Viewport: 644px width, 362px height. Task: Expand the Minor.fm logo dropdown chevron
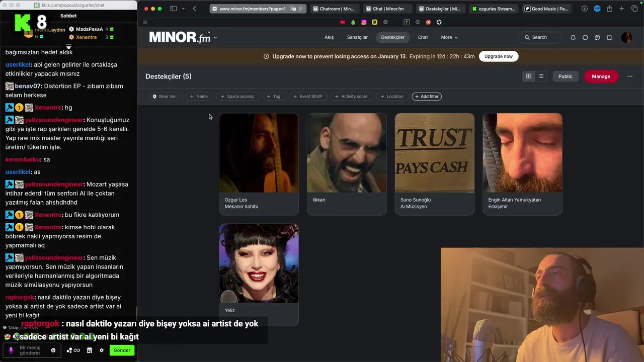(x=215, y=38)
